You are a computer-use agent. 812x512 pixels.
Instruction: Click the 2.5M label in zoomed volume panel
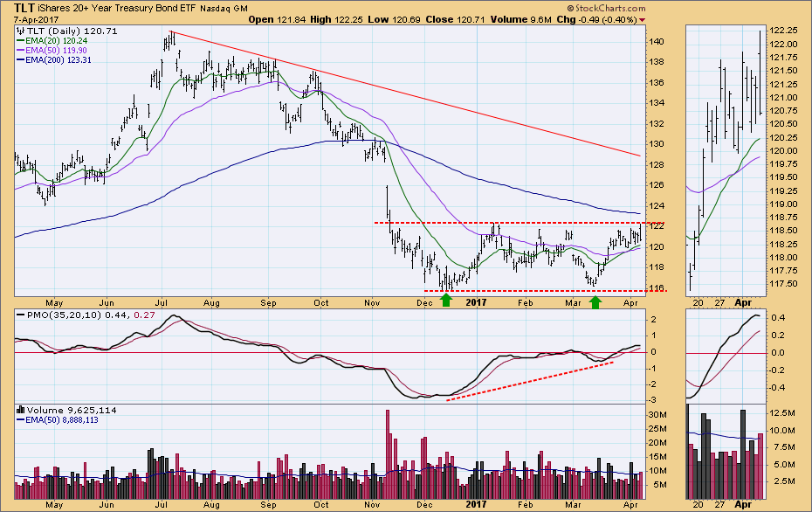point(785,481)
